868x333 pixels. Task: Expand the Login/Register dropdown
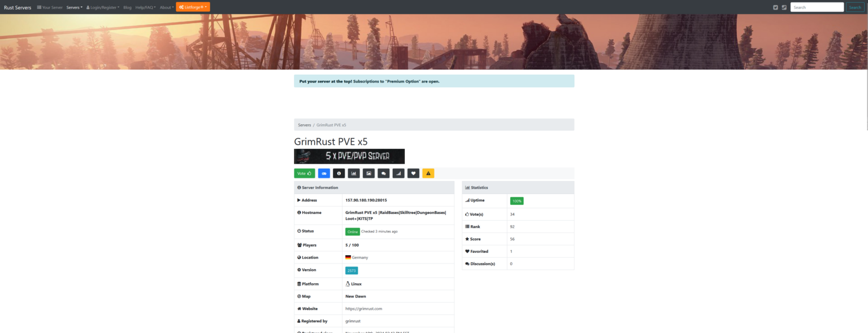pyautogui.click(x=103, y=7)
